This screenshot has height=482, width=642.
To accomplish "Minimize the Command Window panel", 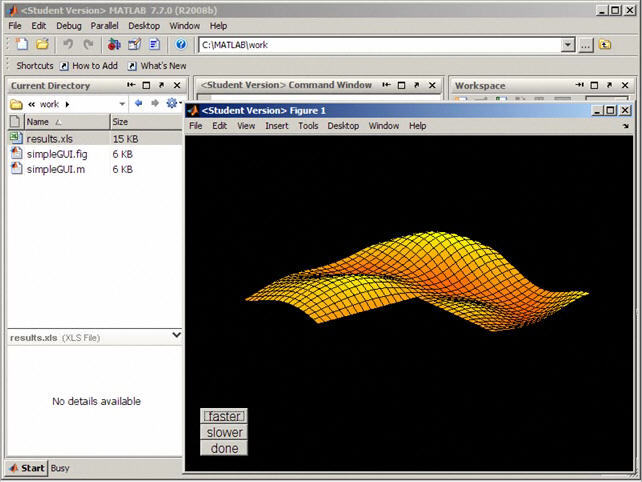I will coord(386,85).
